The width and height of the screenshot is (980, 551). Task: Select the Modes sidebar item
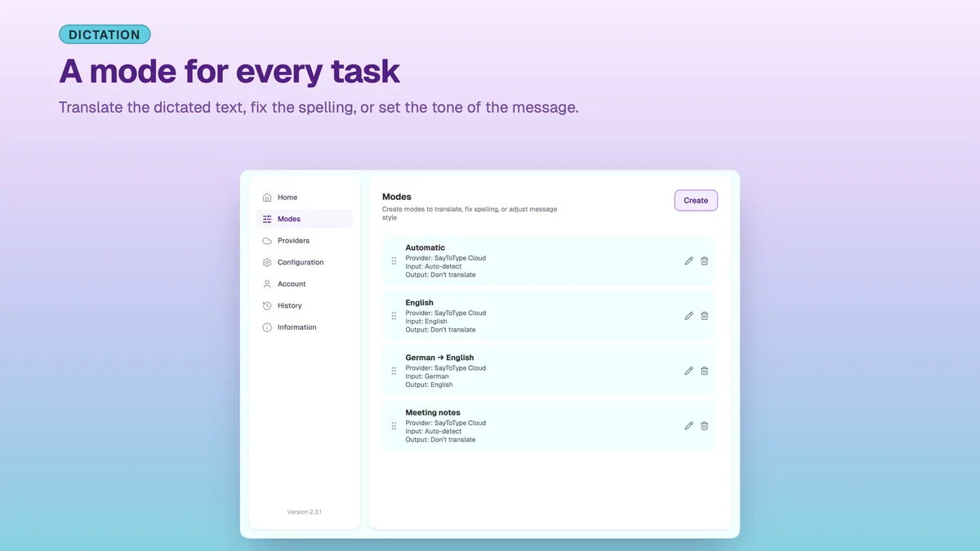pos(304,219)
